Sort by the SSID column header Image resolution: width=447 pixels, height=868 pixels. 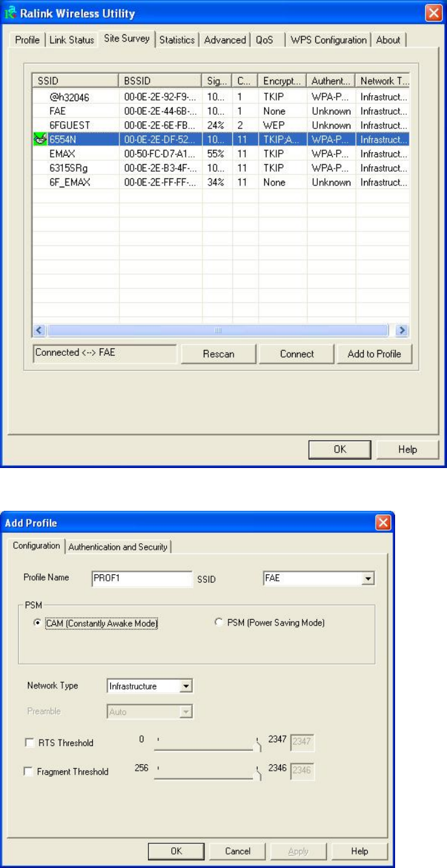76,81
